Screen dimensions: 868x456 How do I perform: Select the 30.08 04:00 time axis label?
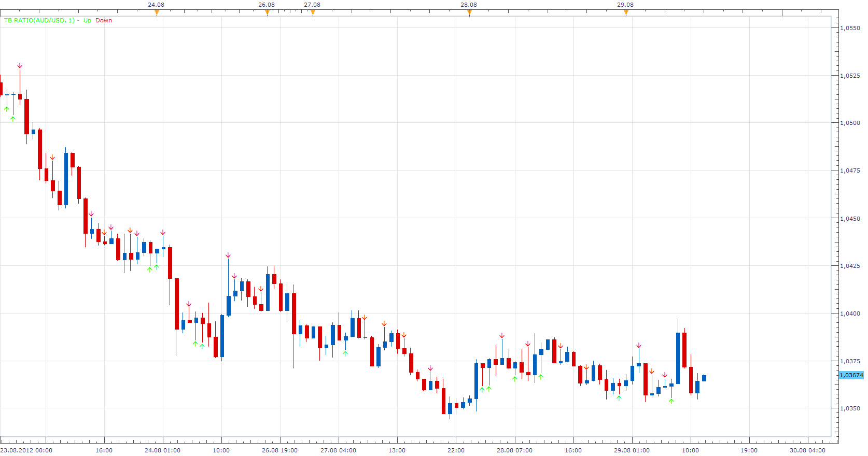click(807, 450)
